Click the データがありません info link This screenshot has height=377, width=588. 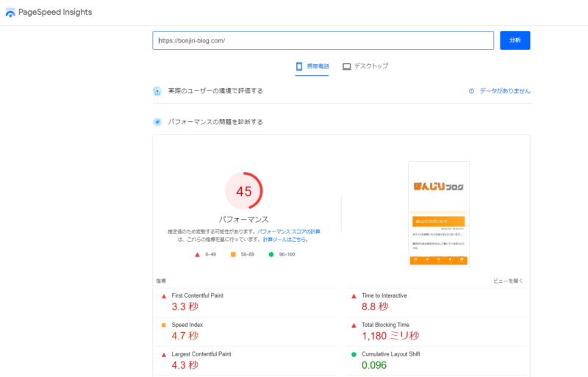[505, 91]
